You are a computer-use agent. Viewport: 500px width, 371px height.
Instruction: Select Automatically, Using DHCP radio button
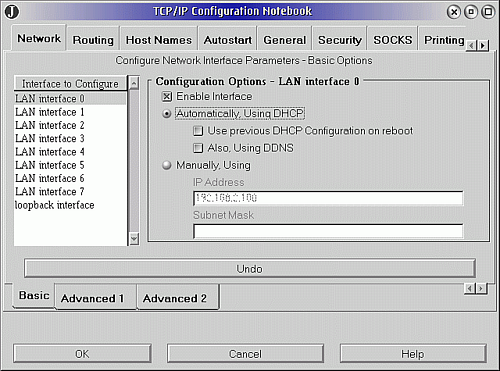(166, 114)
